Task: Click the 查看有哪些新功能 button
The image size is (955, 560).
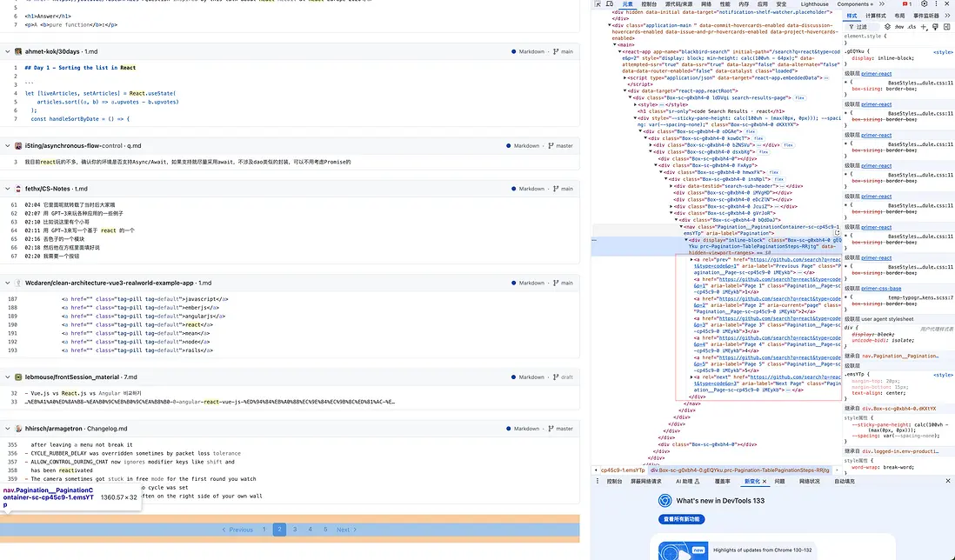Action: (680, 517)
